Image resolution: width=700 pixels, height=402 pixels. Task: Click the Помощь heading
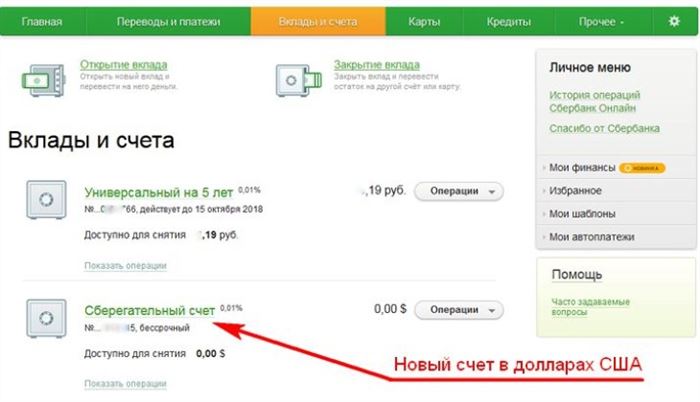577,275
